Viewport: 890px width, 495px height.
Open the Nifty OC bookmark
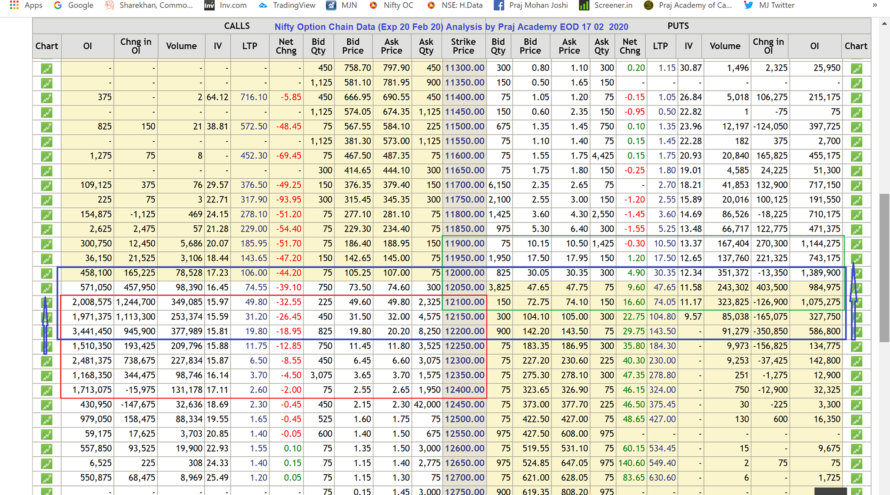tap(391, 5)
